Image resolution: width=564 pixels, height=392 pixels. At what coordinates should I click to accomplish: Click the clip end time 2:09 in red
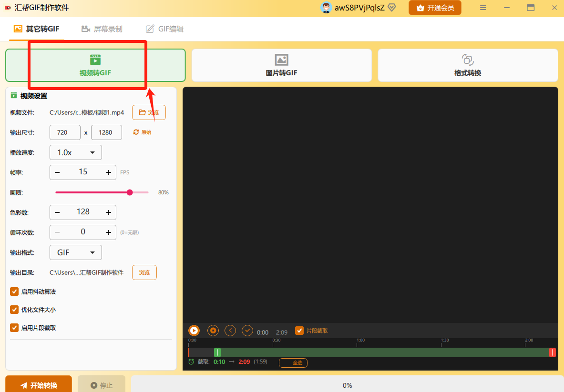coord(244,362)
